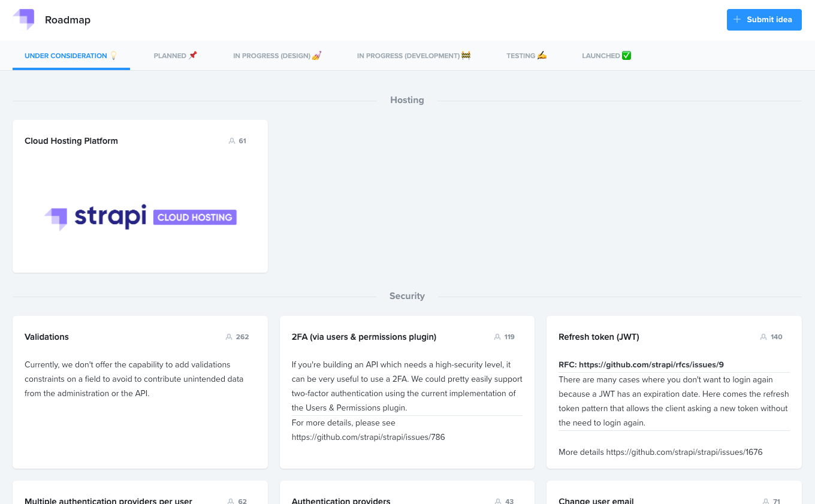Click the 61 vote count on Cloud Hosting
This screenshot has height=504, width=815.
[x=243, y=141]
